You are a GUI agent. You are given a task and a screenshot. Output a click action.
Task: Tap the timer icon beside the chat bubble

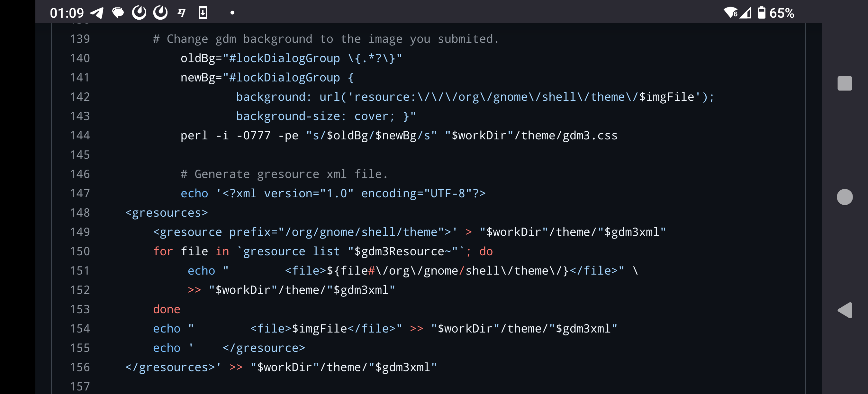139,13
